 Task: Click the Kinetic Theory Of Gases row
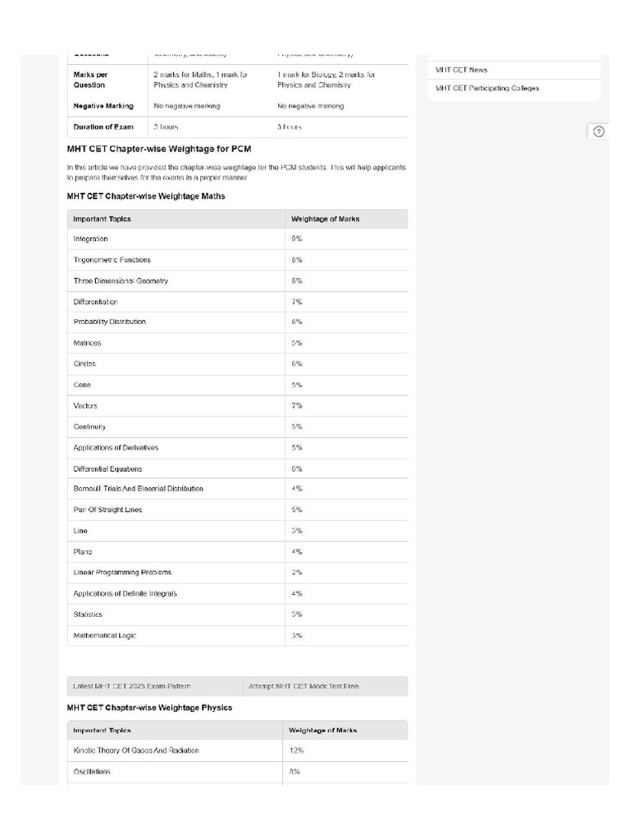pyautogui.click(x=237, y=751)
